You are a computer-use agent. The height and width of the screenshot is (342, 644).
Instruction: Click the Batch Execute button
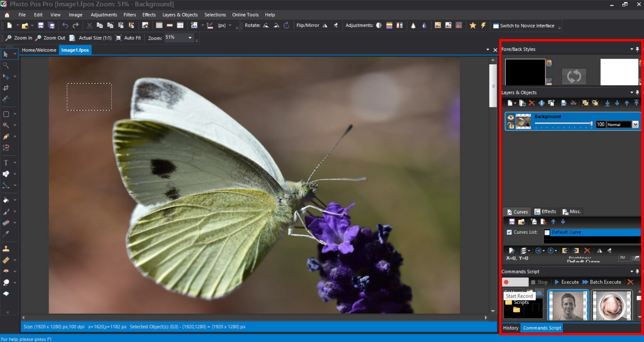[x=602, y=282]
